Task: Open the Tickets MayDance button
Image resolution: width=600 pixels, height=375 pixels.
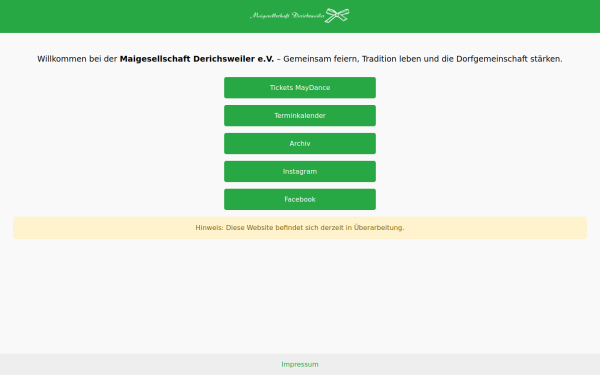Action: coord(300,88)
